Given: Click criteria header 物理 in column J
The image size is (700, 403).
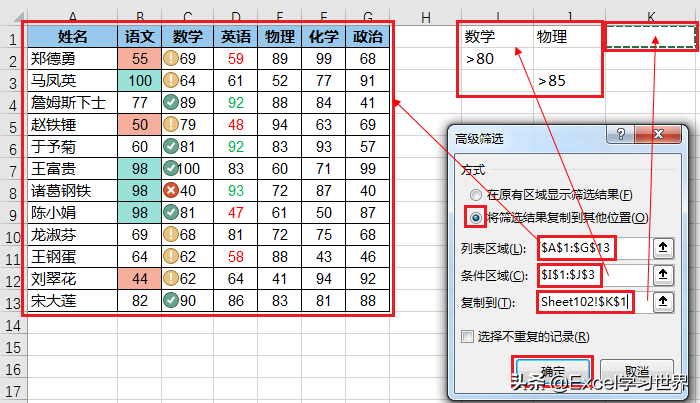Looking at the screenshot, I should (x=569, y=36).
